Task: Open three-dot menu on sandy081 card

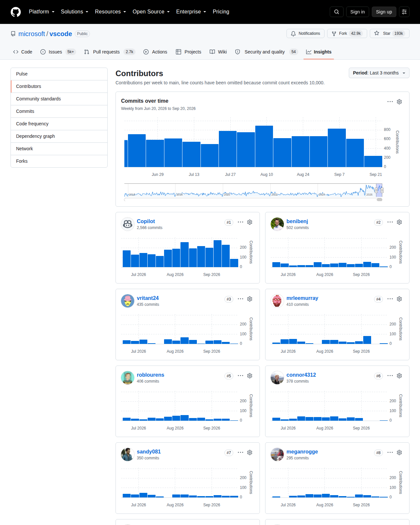Action: (241, 452)
